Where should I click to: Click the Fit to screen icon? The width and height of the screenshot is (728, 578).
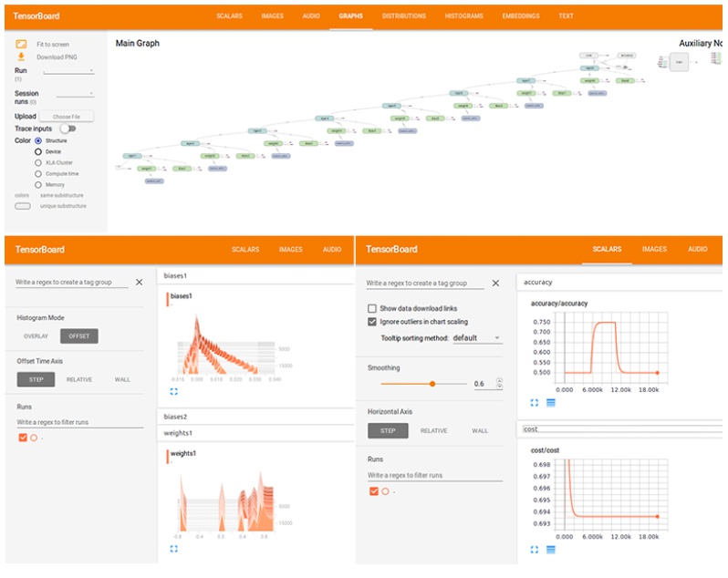(21, 44)
